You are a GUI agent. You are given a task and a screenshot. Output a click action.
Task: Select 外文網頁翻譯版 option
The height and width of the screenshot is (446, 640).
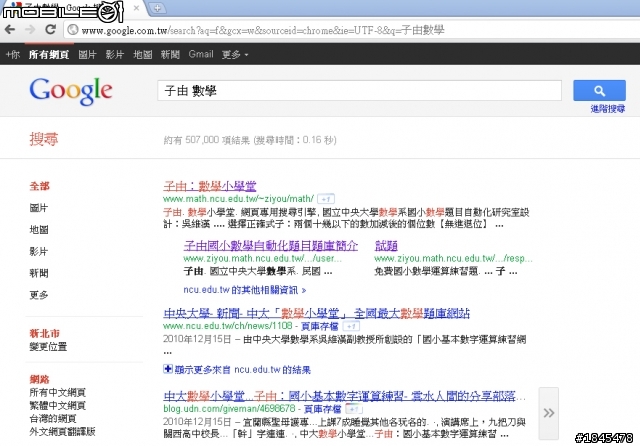click(x=62, y=431)
